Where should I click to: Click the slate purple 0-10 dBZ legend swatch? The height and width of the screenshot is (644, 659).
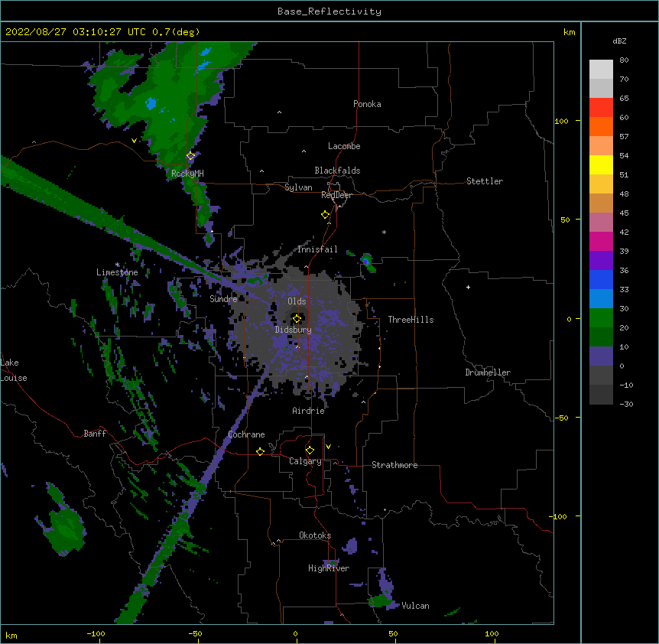pyautogui.click(x=601, y=356)
